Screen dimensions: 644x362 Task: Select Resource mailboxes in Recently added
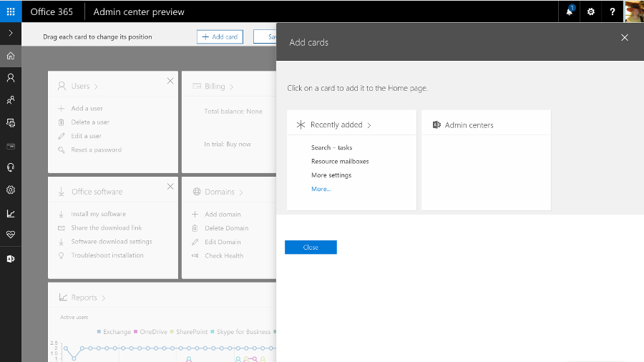pos(340,161)
